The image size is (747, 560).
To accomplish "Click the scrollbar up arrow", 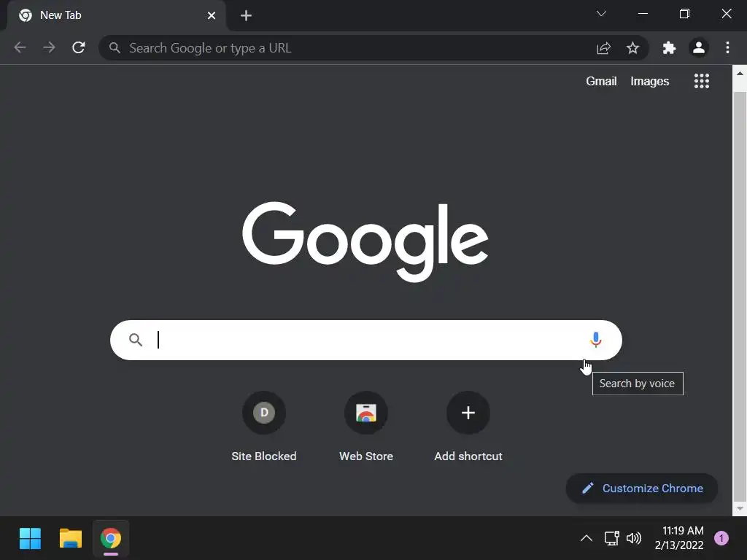I will click(x=740, y=74).
